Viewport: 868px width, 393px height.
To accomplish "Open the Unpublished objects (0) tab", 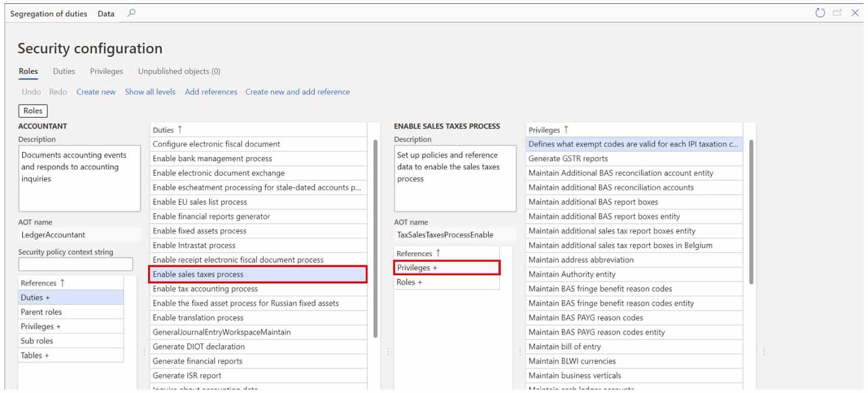I will click(179, 71).
